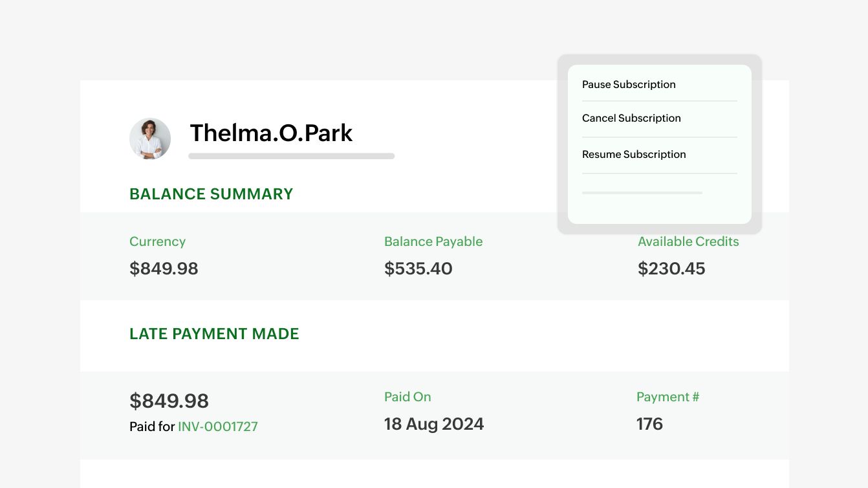The width and height of the screenshot is (868, 488).
Task: Click the progress bar under the customer name
Action: (291, 156)
